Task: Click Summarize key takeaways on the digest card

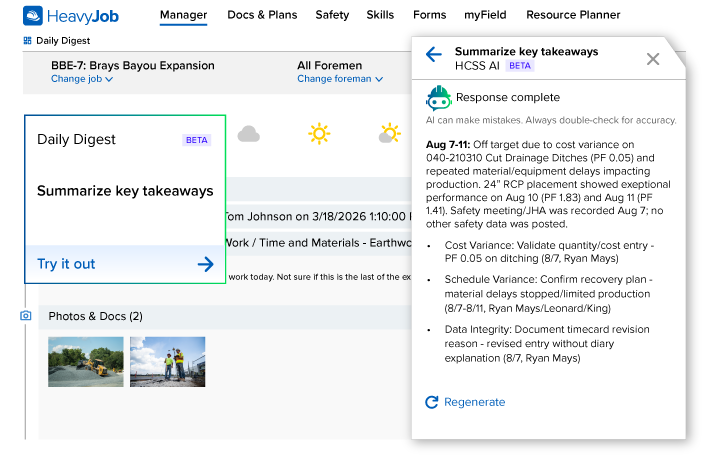Action: coord(125,191)
